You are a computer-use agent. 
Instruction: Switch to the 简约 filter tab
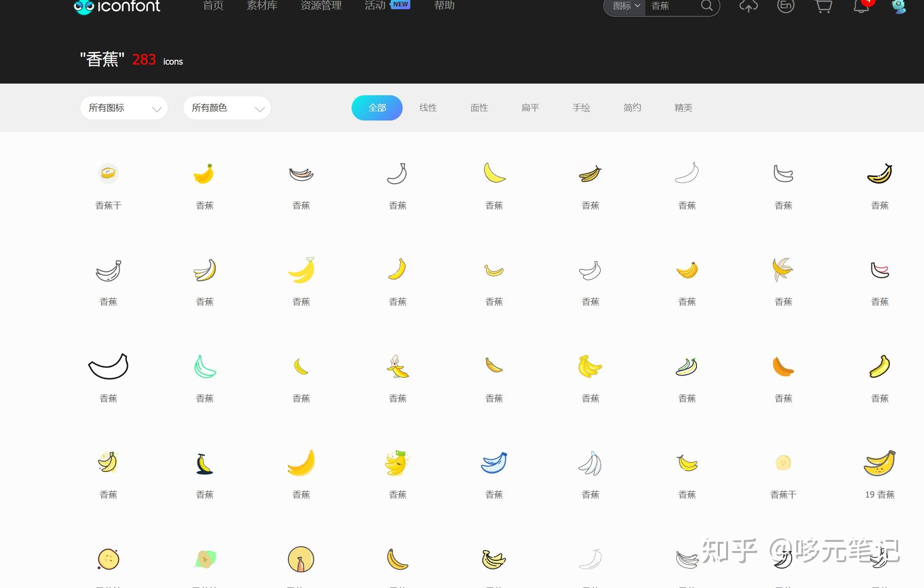[x=633, y=108]
